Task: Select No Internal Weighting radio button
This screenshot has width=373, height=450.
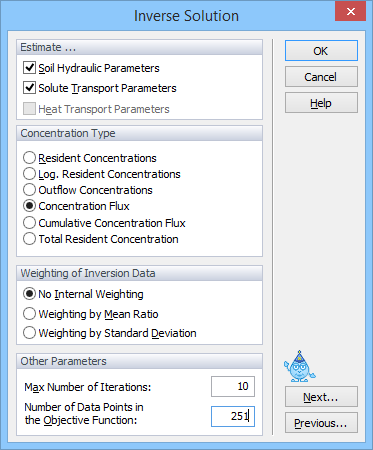Action: pyautogui.click(x=29, y=294)
